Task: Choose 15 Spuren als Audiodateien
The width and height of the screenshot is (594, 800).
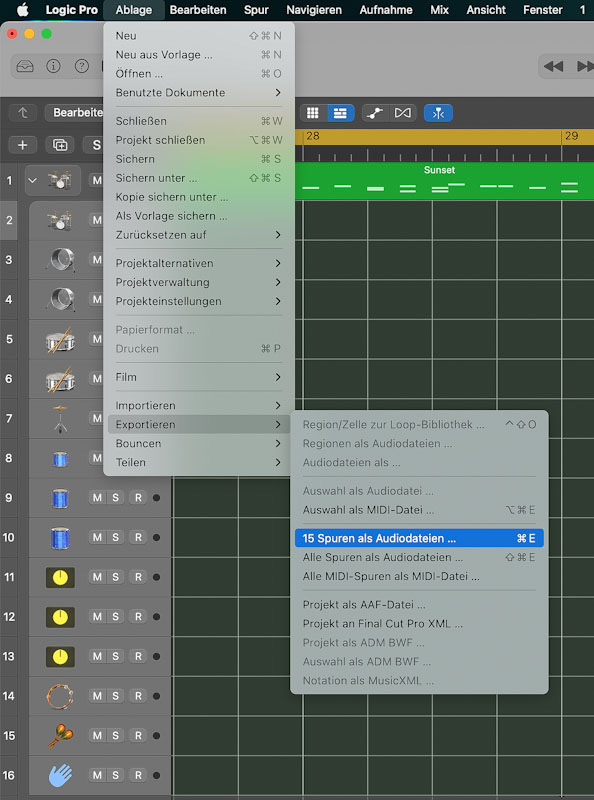Action: point(419,538)
